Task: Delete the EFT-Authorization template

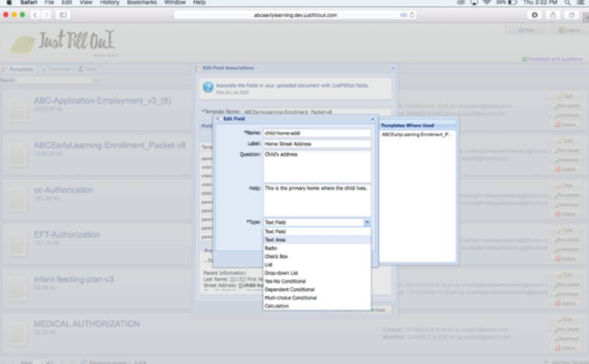Action: click(x=565, y=259)
